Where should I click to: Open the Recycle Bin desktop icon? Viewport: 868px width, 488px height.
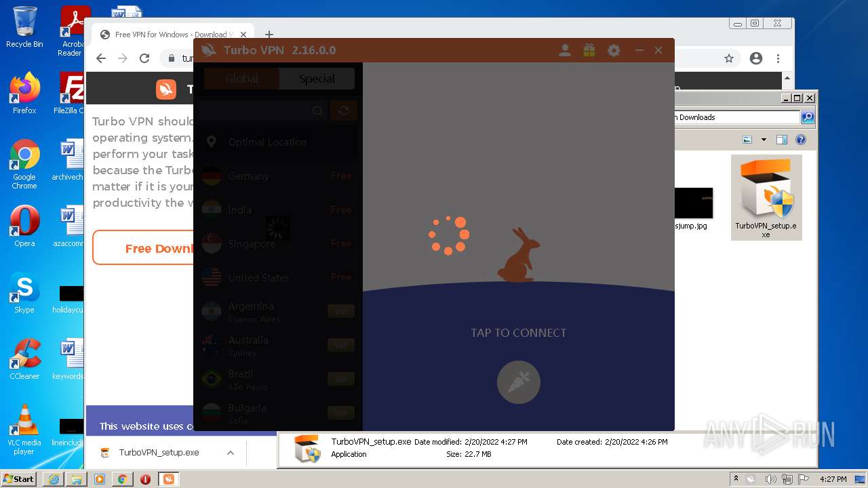(24, 27)
